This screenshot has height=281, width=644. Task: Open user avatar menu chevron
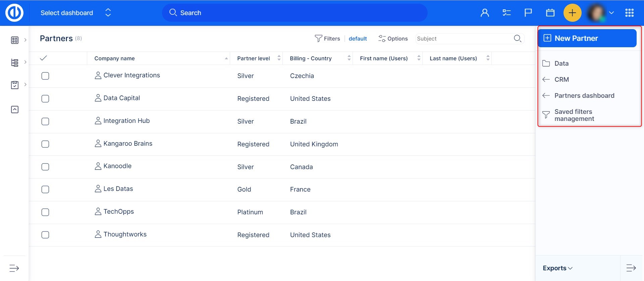point(611,13)
